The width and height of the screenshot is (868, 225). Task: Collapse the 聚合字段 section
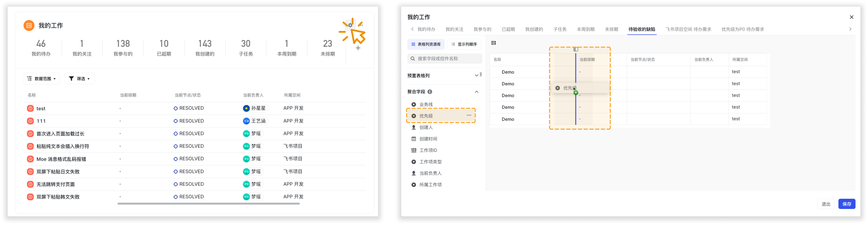pos(476,92)
